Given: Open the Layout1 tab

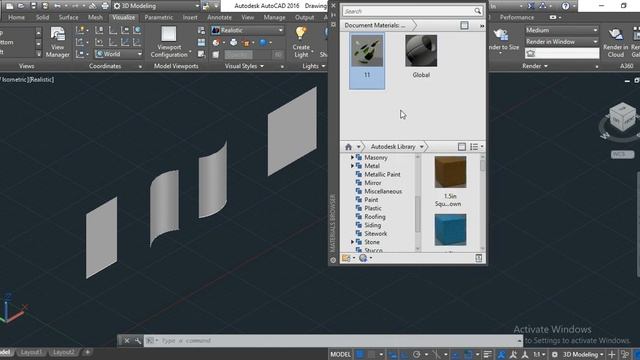Looking at the screenshot, I should pyautogui.click(x=31, y=352).
